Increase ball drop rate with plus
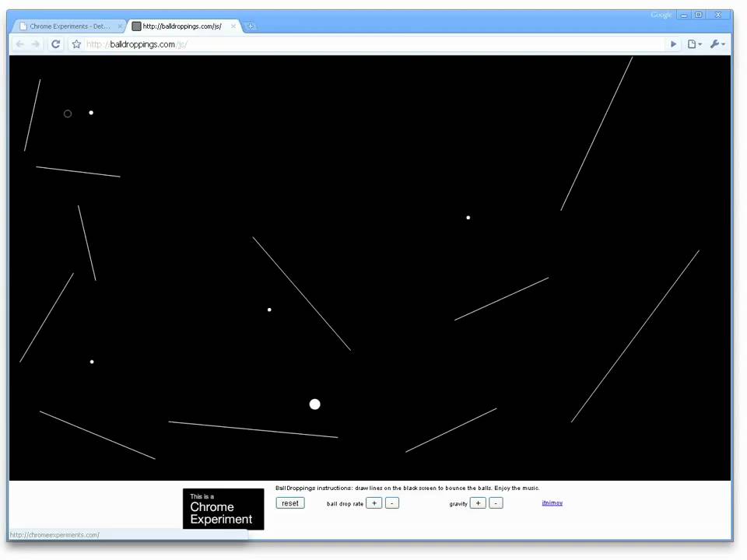The image size is (747, 560). click(x=374, y=503)
